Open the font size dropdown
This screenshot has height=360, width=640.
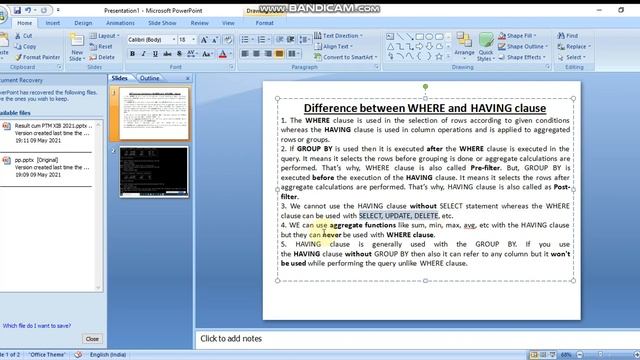193,40
